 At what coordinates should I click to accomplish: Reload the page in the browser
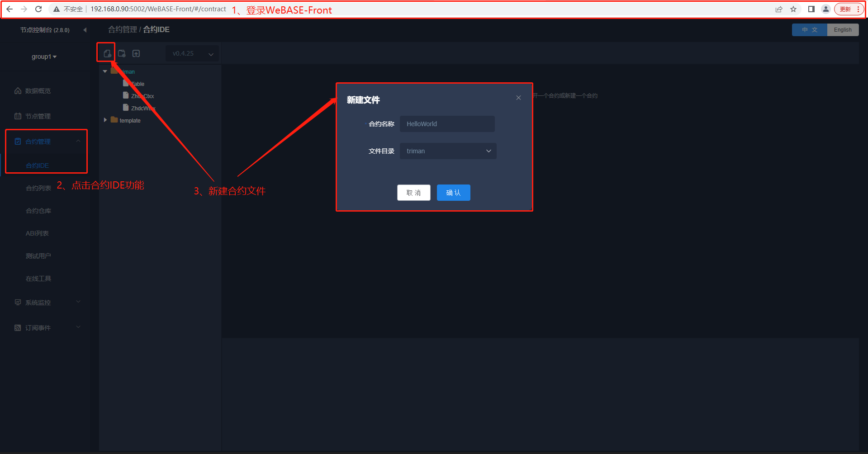click(x=38, y=9)
